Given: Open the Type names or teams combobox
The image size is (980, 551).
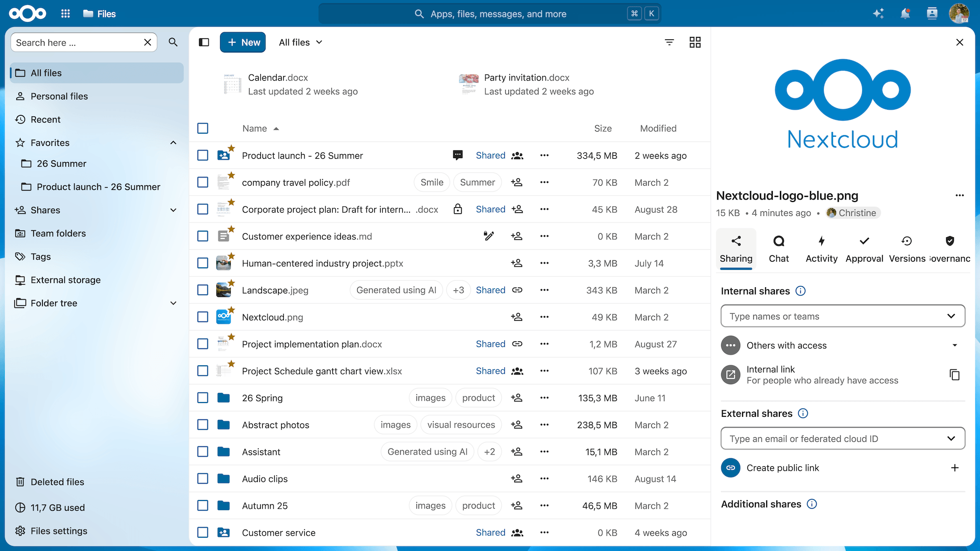Looking at the screenshot, I should [x=843, y=316].
